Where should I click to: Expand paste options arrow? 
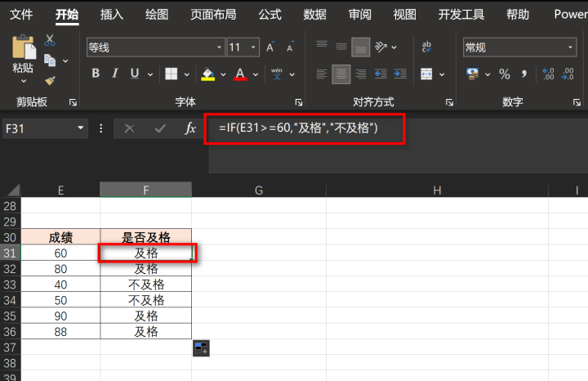(x=24, y=81)
